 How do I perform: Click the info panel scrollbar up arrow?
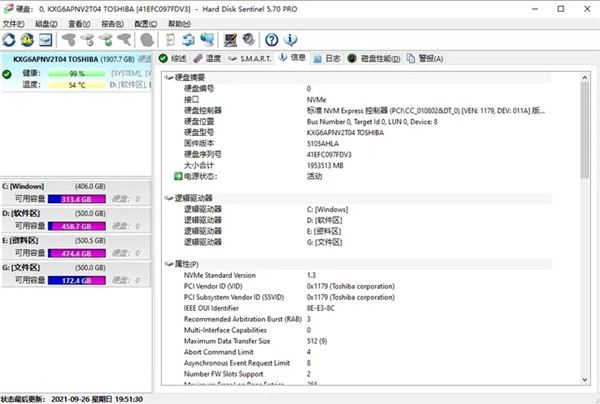tap(584, 77)
